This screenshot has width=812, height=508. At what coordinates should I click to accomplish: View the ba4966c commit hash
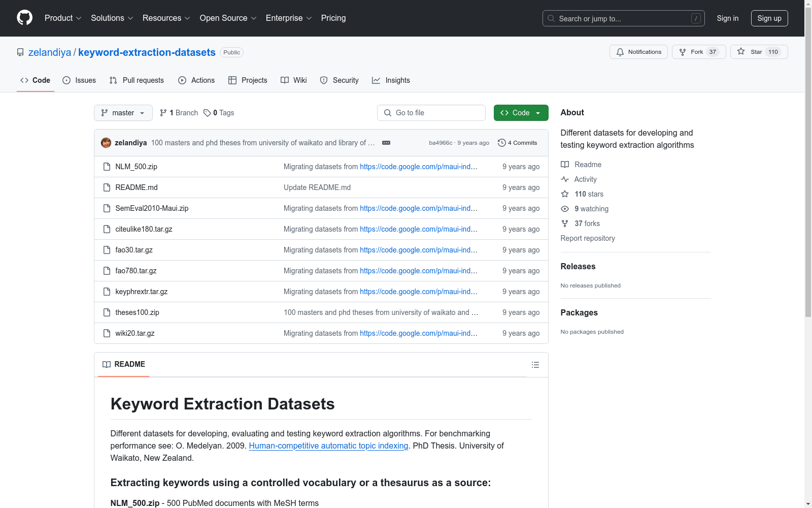pyautogui.click(x=441, y=143)
